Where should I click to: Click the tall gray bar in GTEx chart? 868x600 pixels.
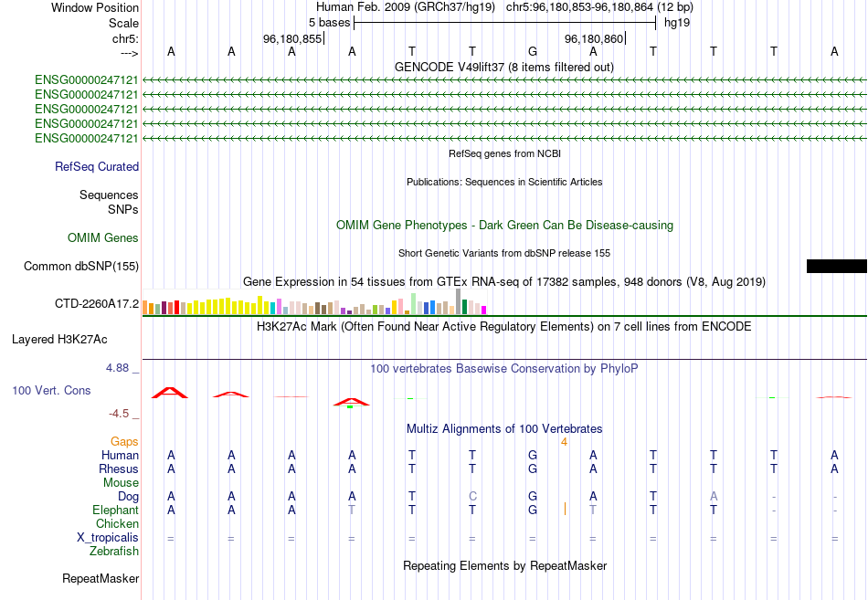coord(458,301)
